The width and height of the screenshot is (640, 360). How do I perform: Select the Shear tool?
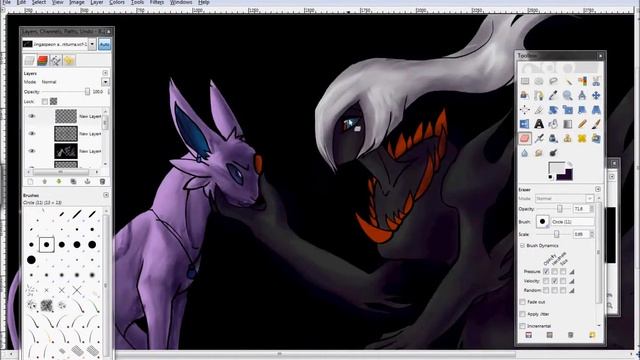(582, 110)
